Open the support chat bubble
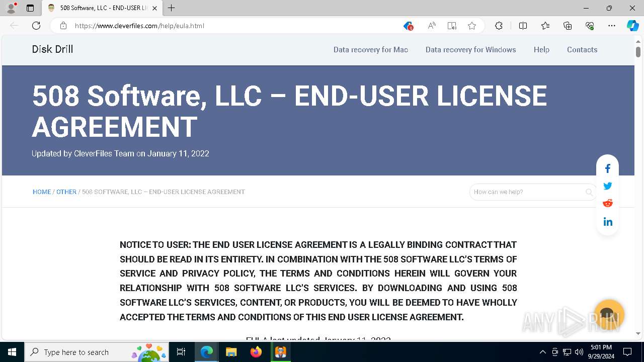 pos(609,315)
